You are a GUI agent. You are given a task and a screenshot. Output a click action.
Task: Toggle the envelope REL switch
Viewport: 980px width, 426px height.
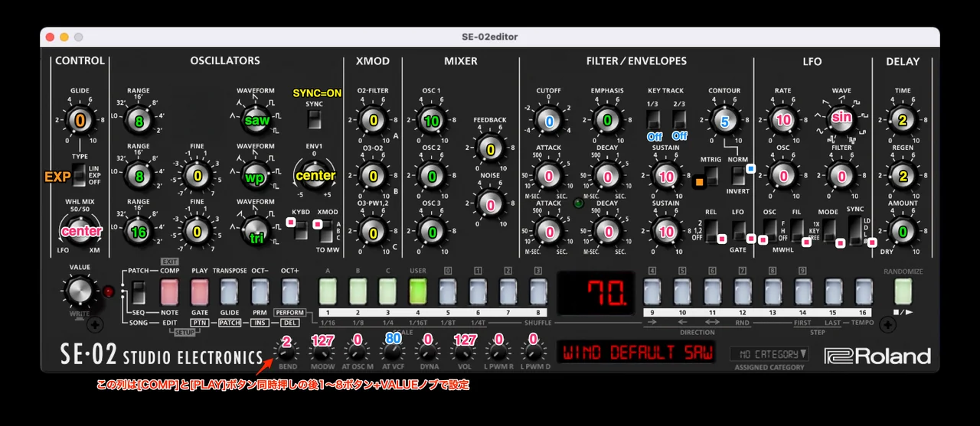(711, 231)
